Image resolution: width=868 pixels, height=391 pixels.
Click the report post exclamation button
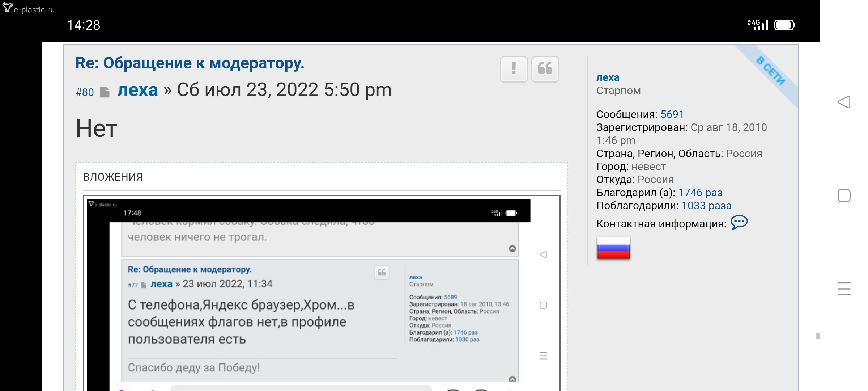tap(514, 69)
